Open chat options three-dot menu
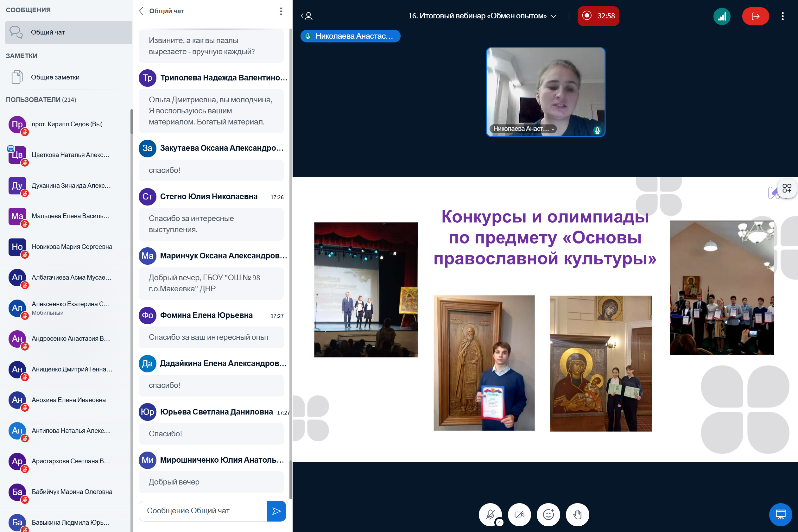798x532 pixels. coord(281,11)
